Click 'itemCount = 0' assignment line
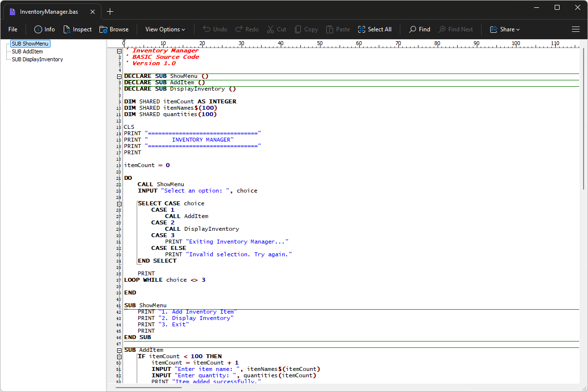Screen dimensions: 588x392 point(147,165)
